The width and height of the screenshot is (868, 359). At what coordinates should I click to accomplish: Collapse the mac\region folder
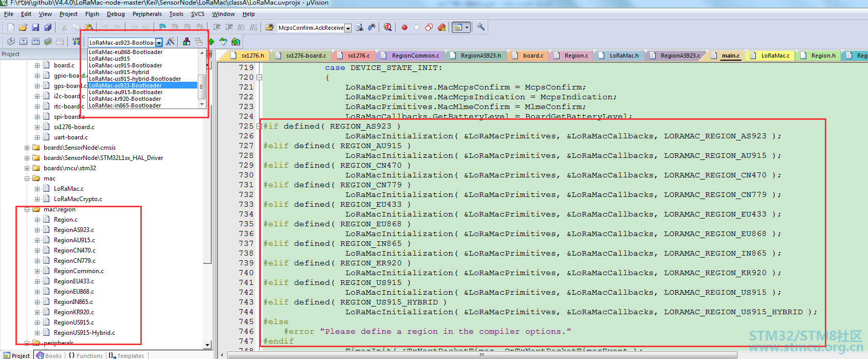[x=27, y=209]
